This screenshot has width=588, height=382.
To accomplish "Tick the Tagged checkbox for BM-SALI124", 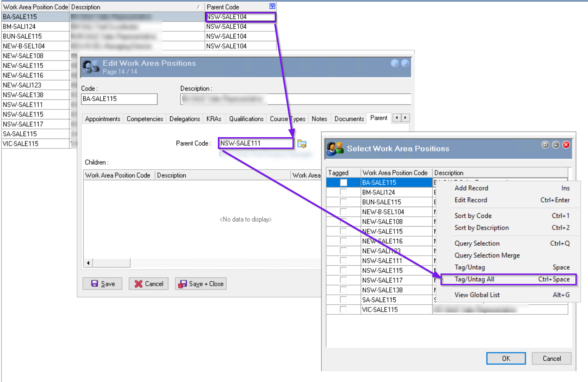I will coord(343,192).
